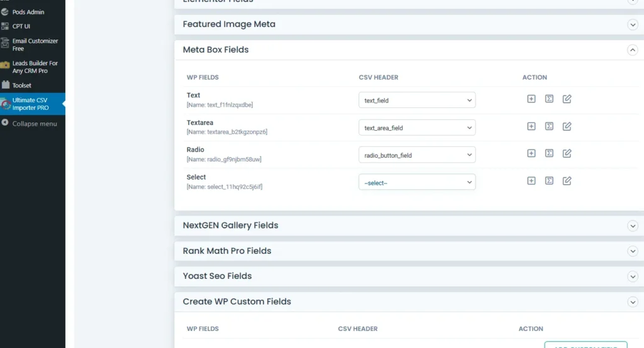Collapse the Meta Box Fields section

(x=633, y=50)
